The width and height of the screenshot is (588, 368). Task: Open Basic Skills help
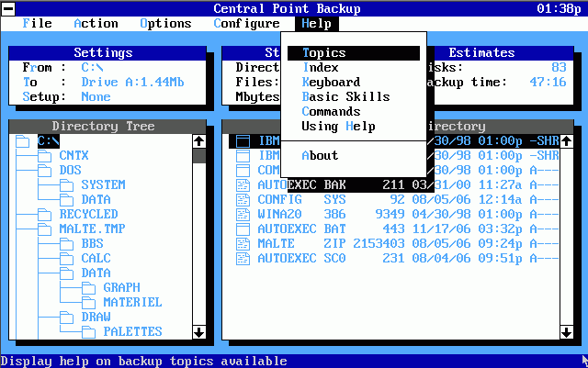point(345,96)
